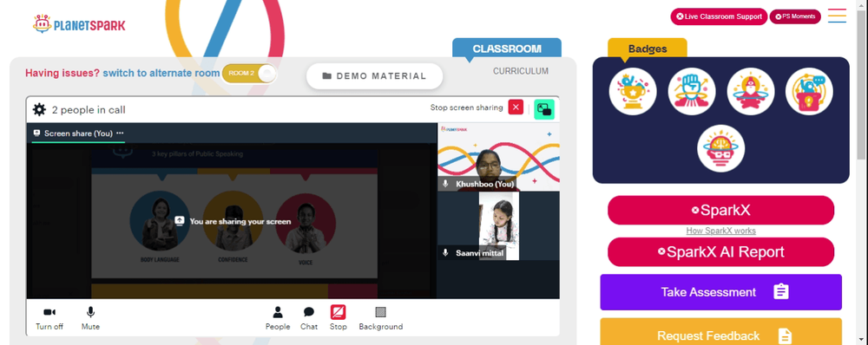The height and width of the screenshot is (345, 868).
Task: Click the 2 people in call text
Action: coord(89,110)
